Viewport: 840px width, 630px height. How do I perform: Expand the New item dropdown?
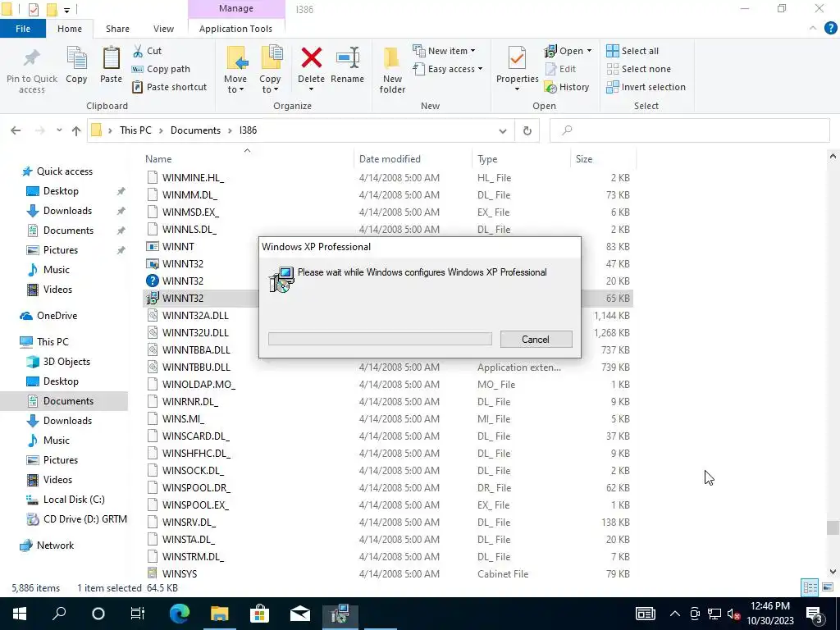click(x=444, y=51)
